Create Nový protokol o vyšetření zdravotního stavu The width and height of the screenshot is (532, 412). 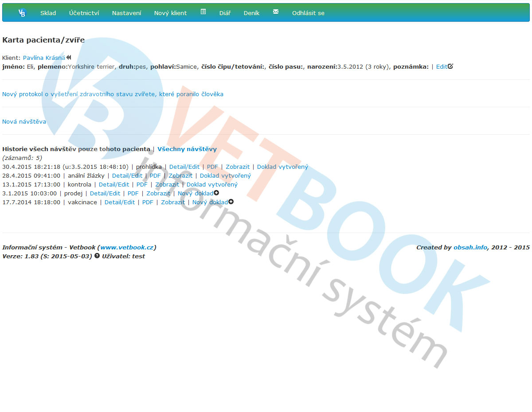tap(113, 94)
